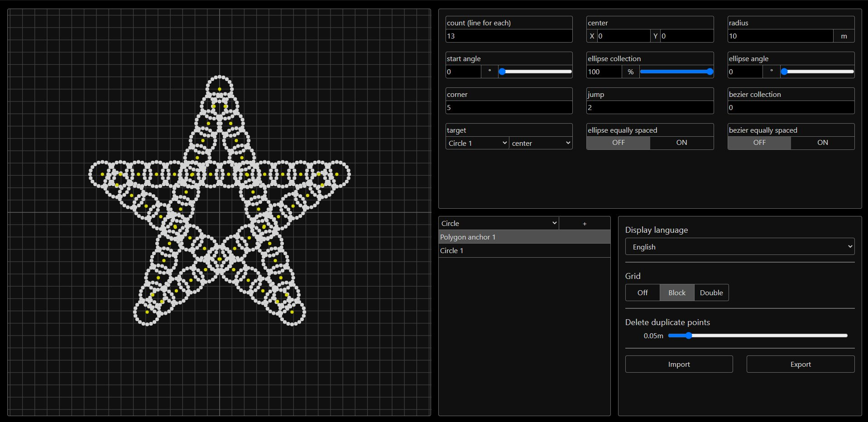Image resolution: width=868 pixels, height=422 pixels.
Task: Click the start angle value field
Action: [463, 72]
